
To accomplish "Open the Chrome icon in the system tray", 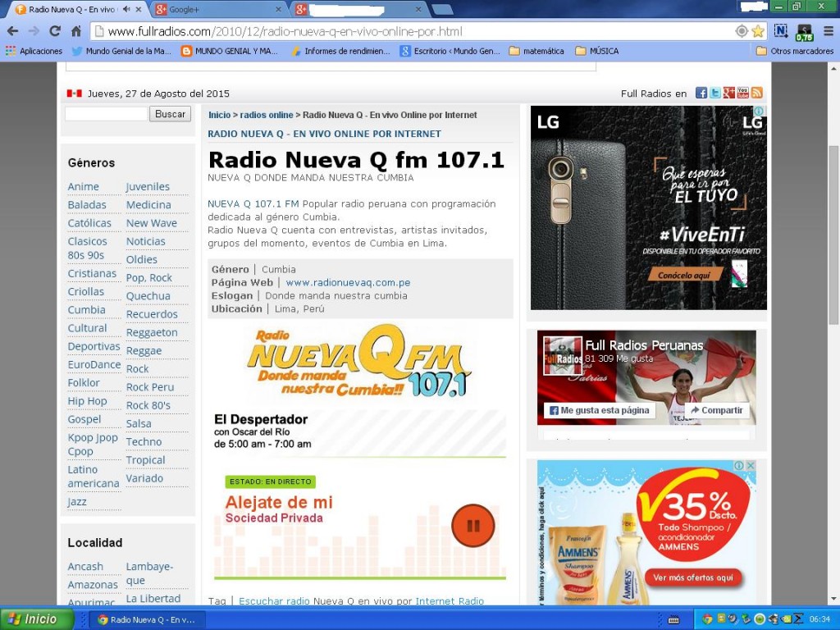I will pyautogui.click(x=706, y=619).
